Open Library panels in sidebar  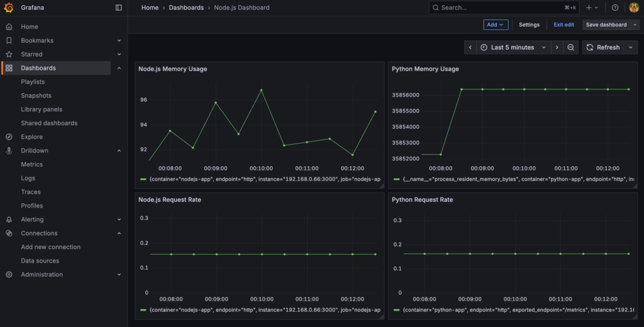pos(42,109)
